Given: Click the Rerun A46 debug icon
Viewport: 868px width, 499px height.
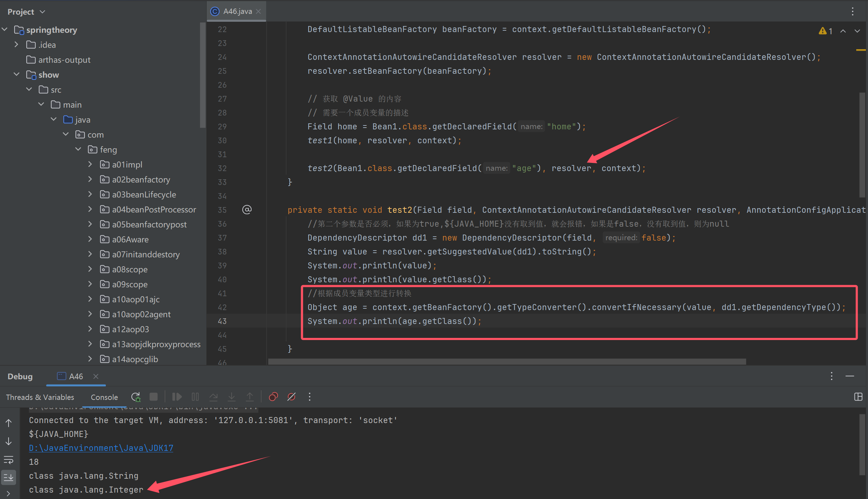Looking at the screenshot, I should [x=136, y=397].
